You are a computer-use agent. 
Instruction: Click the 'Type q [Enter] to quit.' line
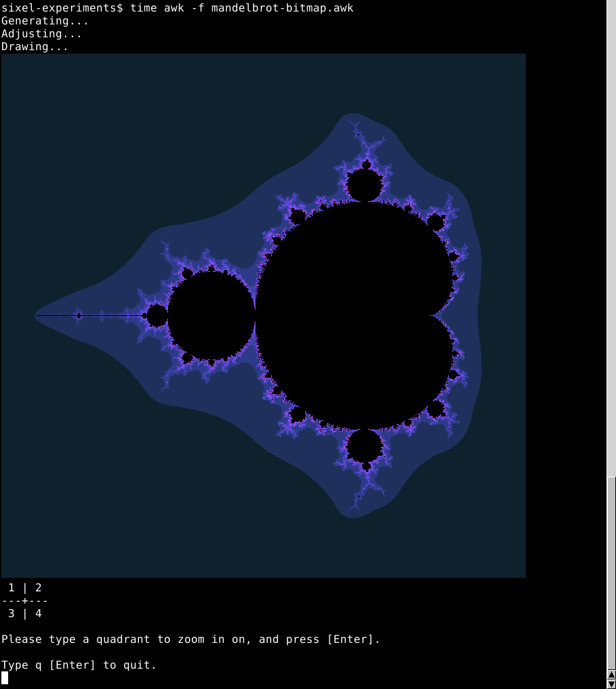[79, 665]
